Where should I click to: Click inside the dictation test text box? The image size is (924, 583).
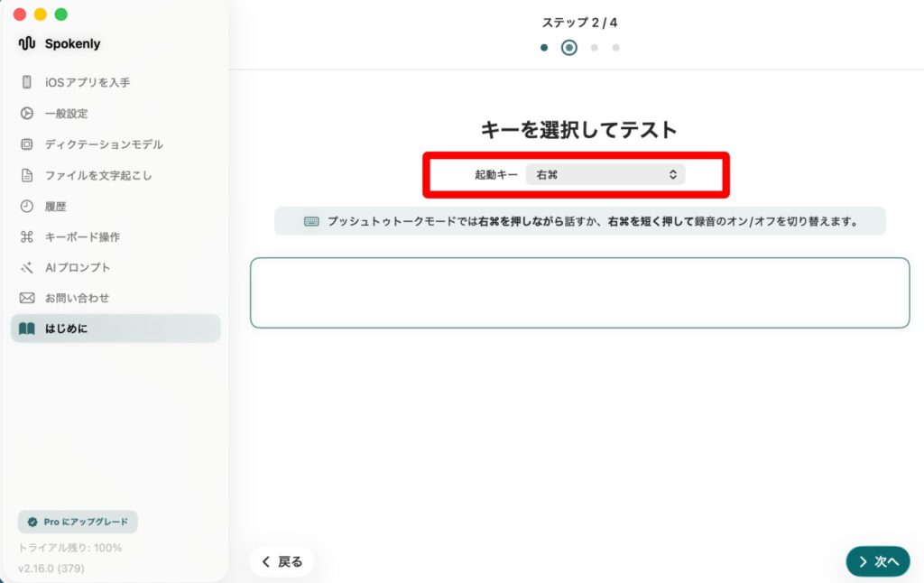click(x=579, y=293)
